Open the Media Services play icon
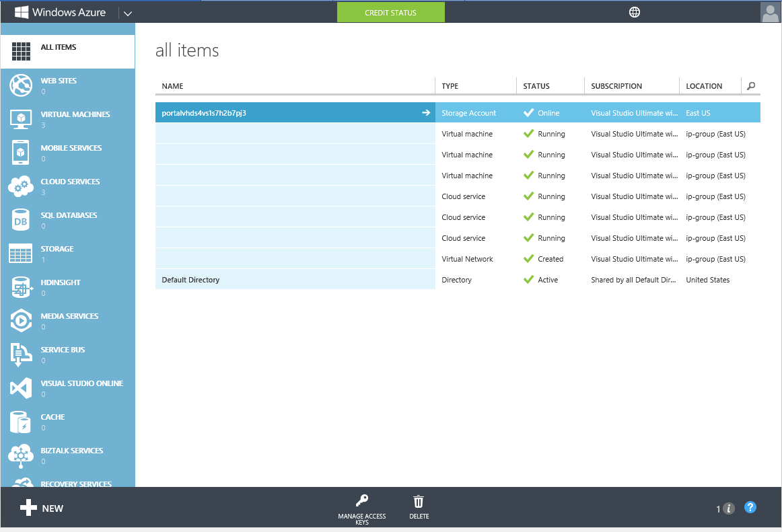This screenshot has width=782, height=532. pyautogui.click(x=21, y=321)
